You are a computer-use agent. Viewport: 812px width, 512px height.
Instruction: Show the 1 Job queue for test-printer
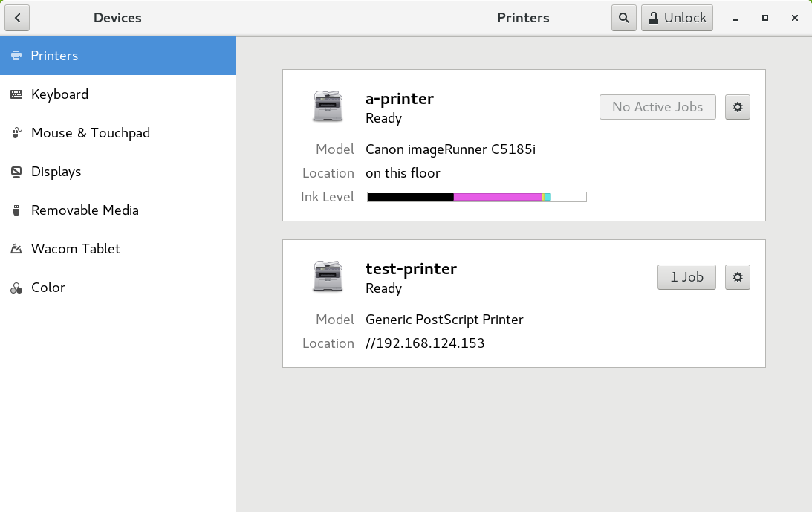pos(686,277)
